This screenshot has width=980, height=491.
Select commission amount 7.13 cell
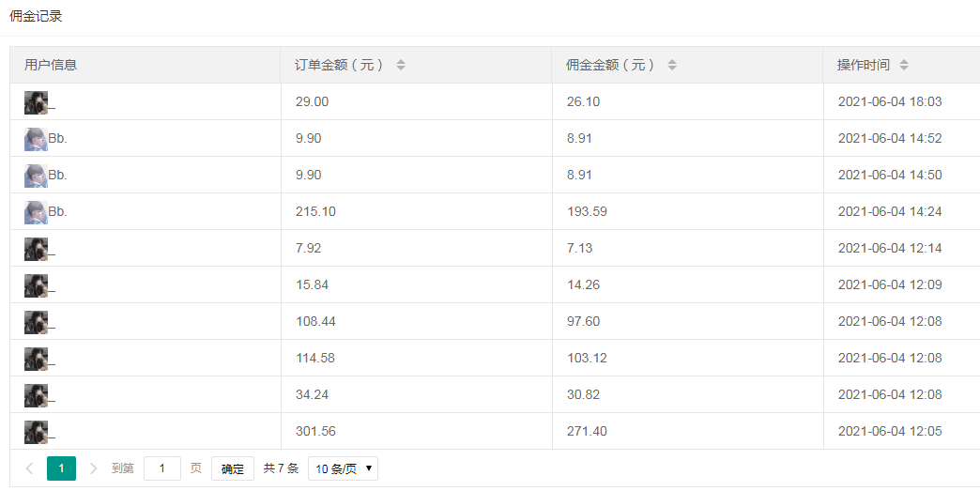click(x=687, y=248)
